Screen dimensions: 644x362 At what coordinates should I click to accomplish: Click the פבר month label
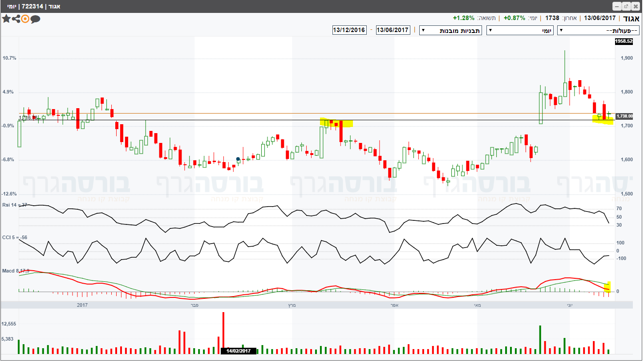click(194, 305)
